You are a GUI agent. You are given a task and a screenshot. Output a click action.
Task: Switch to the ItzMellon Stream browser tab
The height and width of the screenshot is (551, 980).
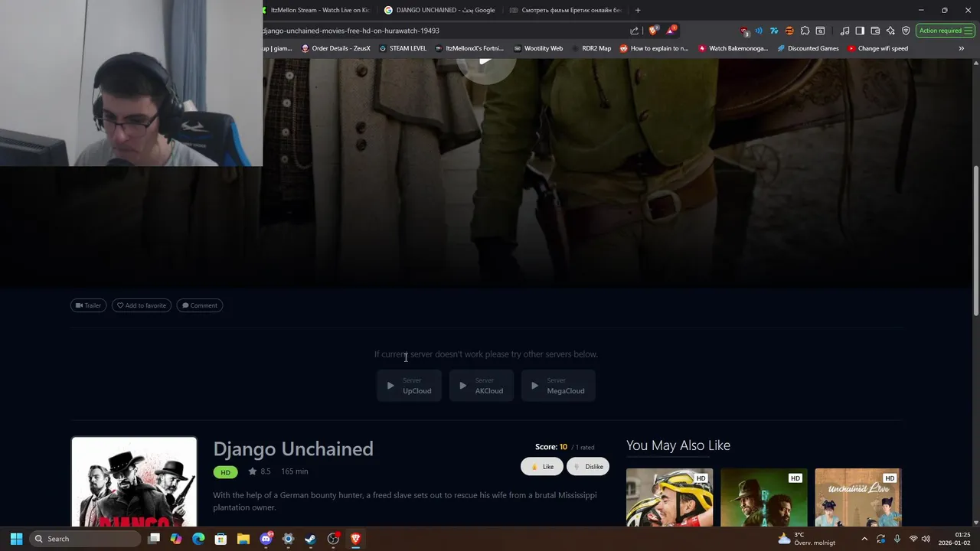pos(317,10)
